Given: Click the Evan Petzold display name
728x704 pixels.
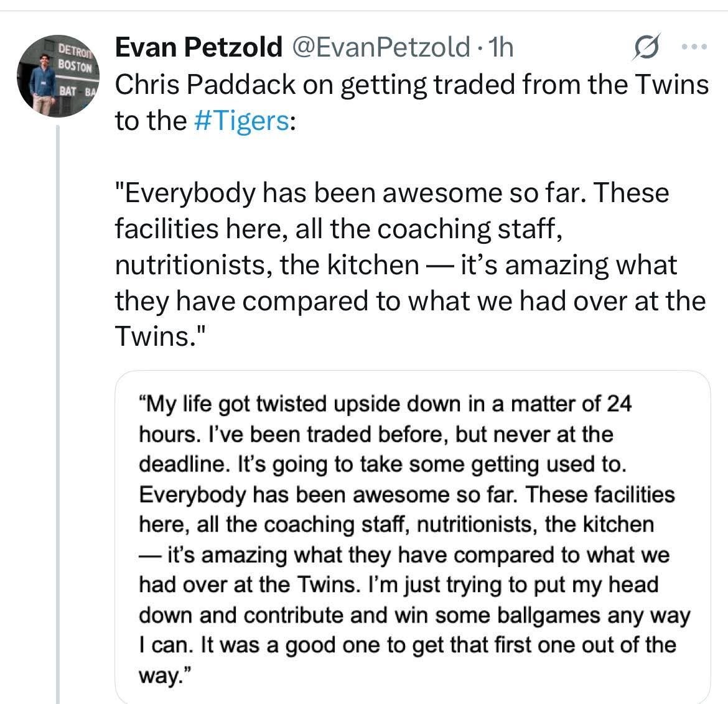Looking at the screenshot, I should [x=198, y=47].
